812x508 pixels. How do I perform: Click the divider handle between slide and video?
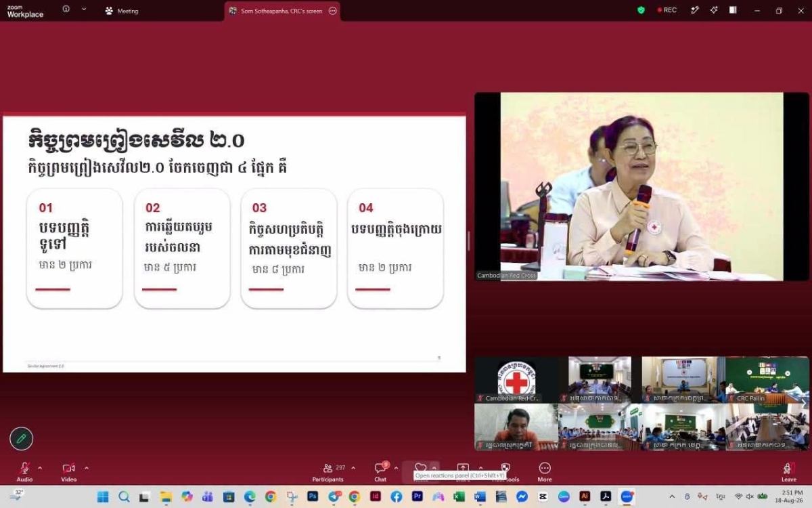tap(470, 241)
